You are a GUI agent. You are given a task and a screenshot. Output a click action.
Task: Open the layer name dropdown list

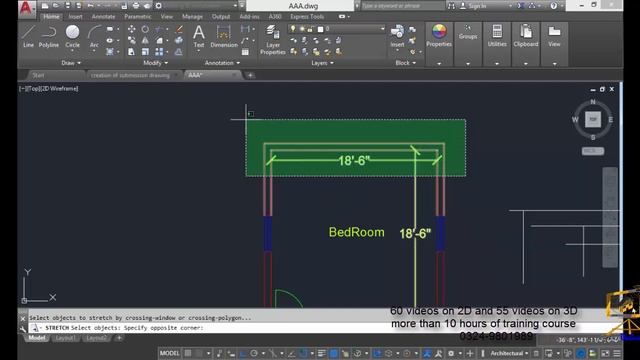pyautogui.click(x=382, y=29)
